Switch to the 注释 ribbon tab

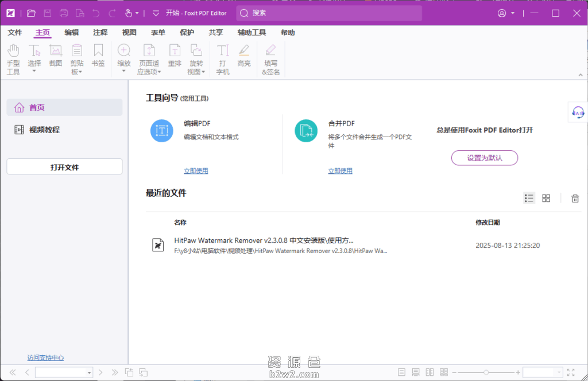(x=100, y=33)
